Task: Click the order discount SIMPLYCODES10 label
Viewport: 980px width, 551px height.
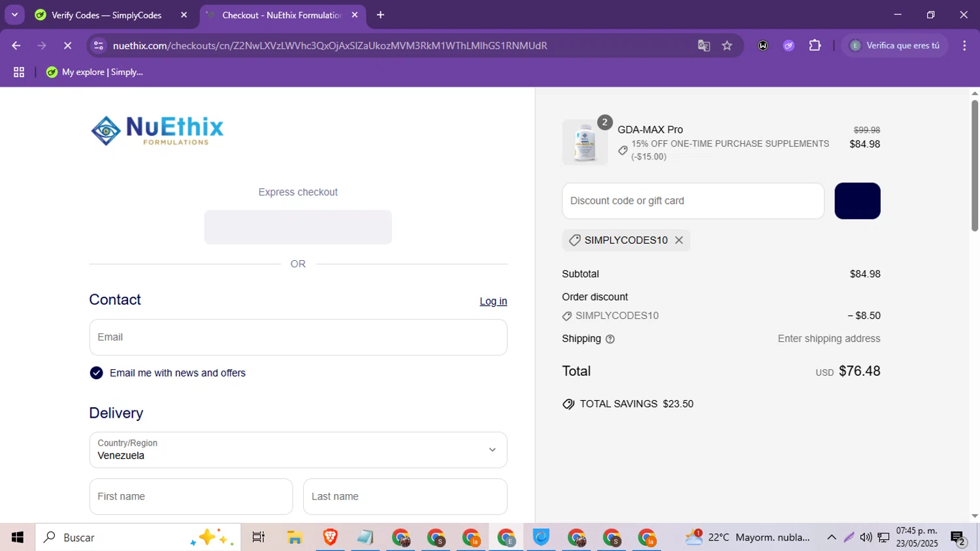Action: click(x=617, y=316)
